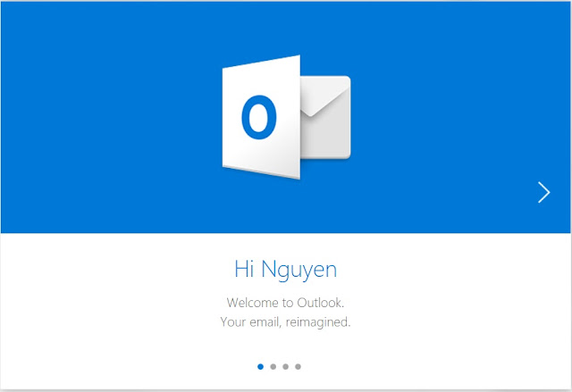Click the 'Welcome to Outlook.' text
This screenshot has height=392, width=572.
[285, 303]
